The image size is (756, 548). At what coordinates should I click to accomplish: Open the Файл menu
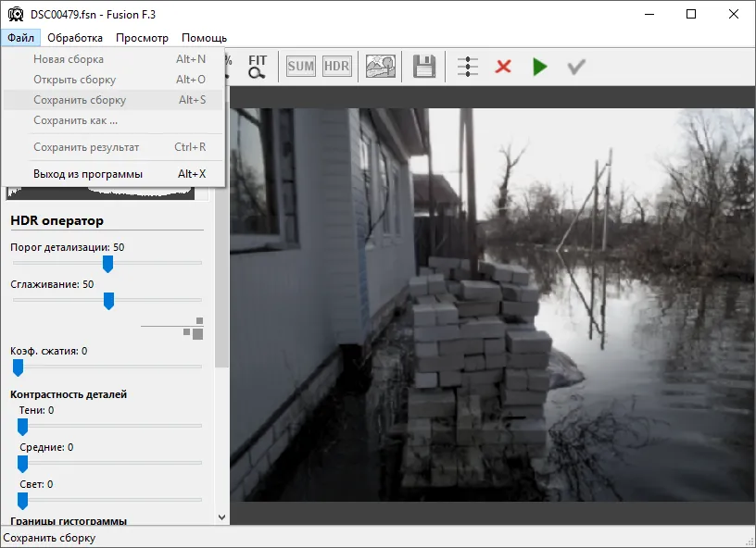(x=20, y=38)
